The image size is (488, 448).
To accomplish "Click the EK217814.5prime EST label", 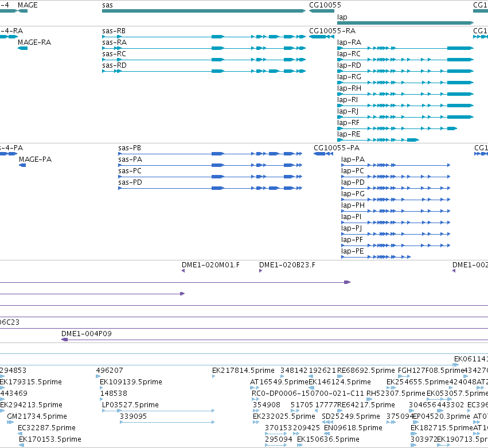I will (x=243, y=371).
